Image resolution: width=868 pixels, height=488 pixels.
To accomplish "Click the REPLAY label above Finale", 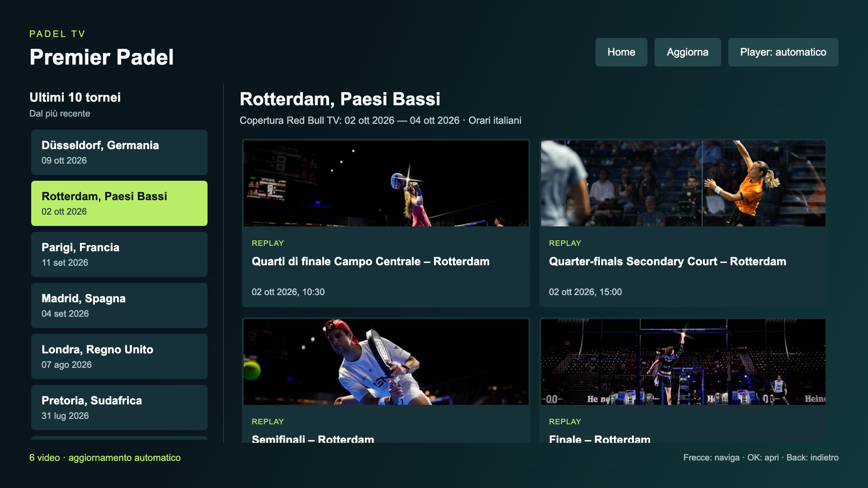I will [565, 422].
